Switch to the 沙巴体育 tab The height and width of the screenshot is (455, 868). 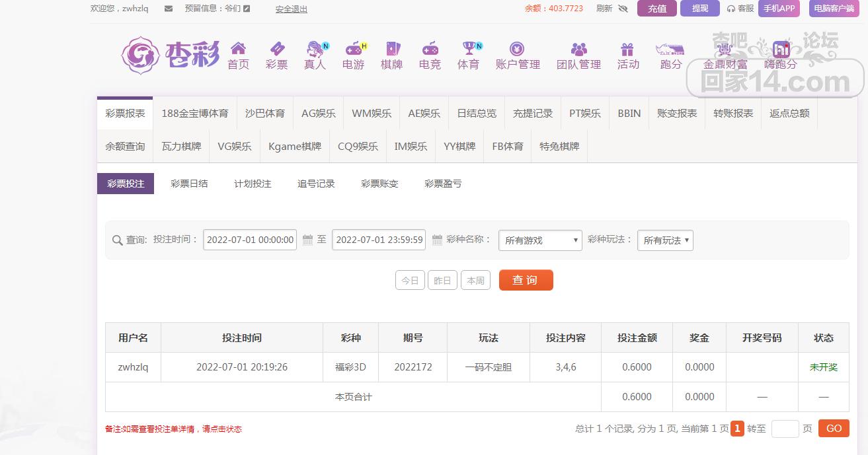click(x=265, y=113)
